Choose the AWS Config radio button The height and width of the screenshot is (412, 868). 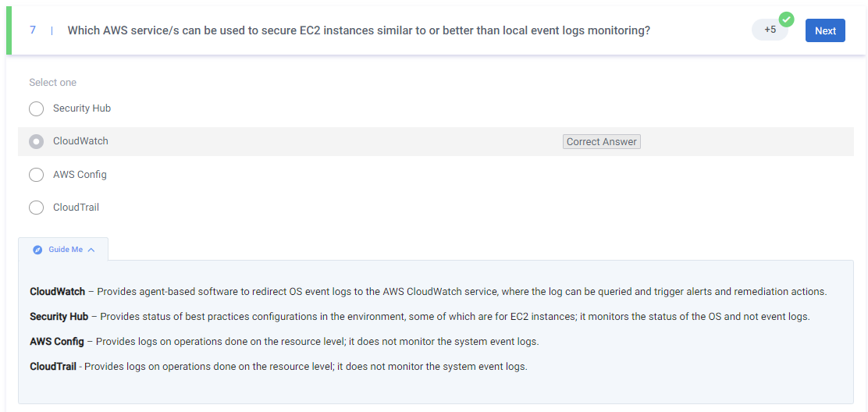coord(36,175)
